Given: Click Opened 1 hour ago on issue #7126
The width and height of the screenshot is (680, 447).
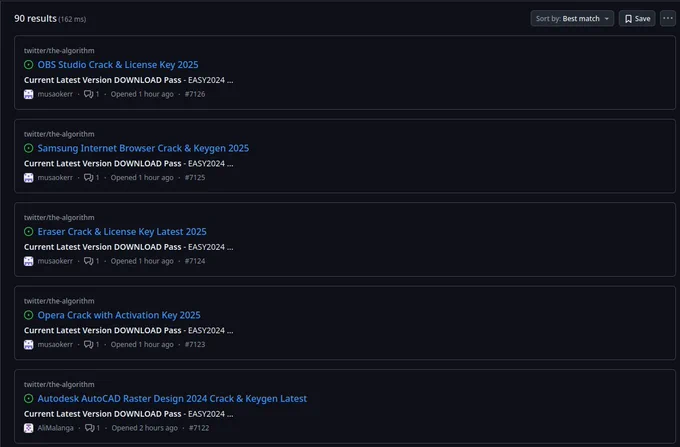Looking at the screenshot, I should [x=142, y=94].
